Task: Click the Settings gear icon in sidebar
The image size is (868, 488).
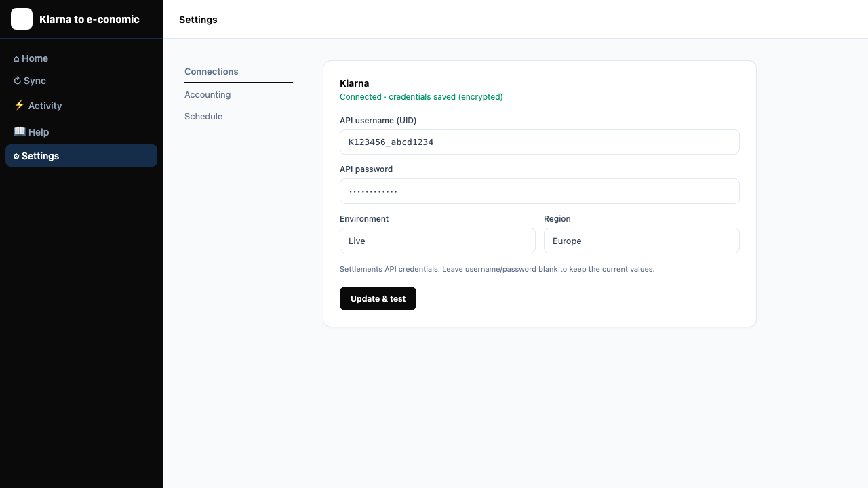Action: pos(16,157)
